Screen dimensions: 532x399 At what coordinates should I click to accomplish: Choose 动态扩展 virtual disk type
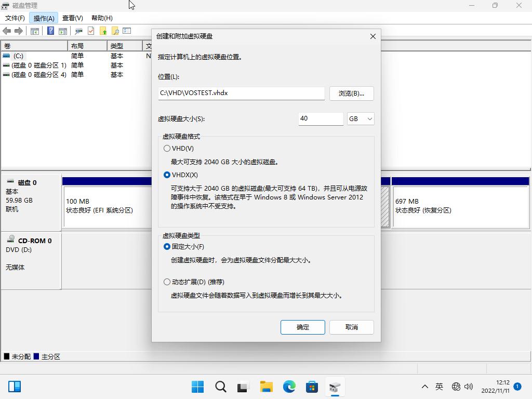click(x=167, y=282)
